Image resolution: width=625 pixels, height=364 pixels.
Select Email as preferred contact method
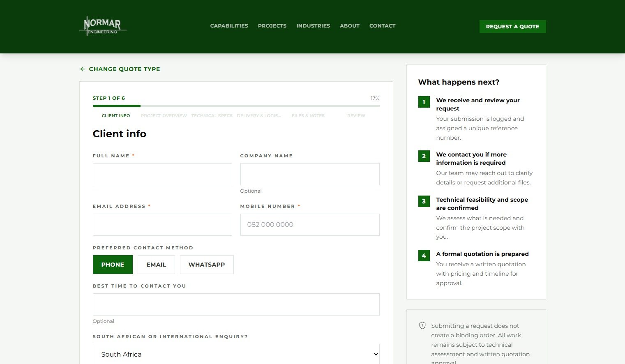point(156,265)
